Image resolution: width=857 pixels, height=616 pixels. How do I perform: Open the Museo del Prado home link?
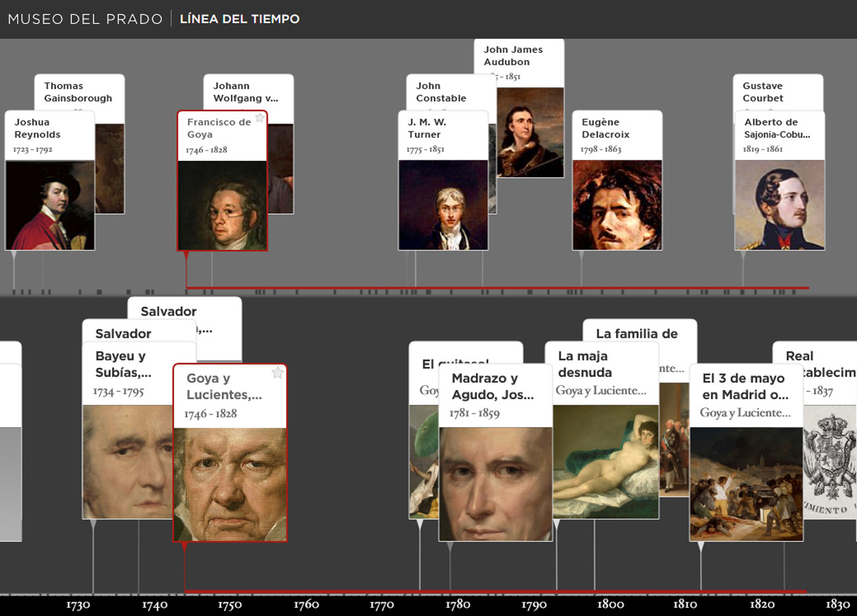85,19
